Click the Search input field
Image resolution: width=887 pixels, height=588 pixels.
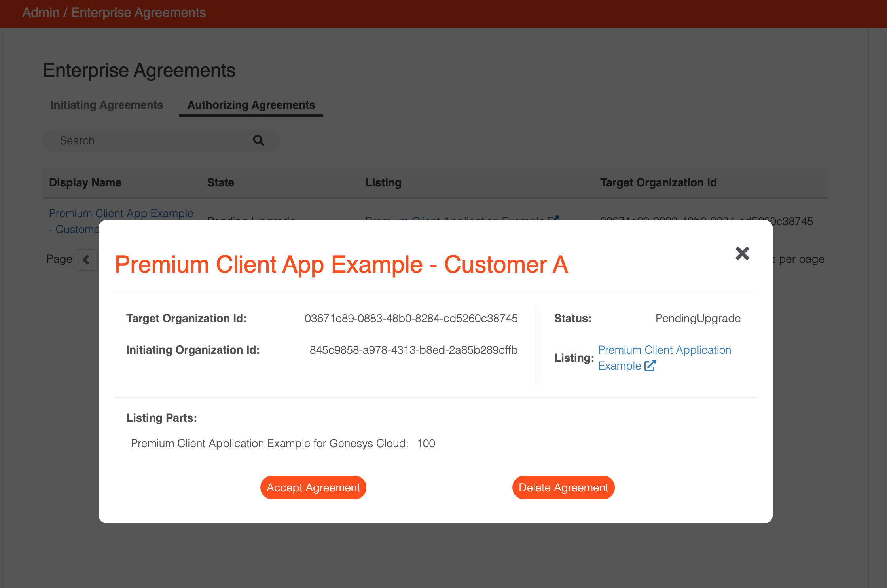pos(161,140)
